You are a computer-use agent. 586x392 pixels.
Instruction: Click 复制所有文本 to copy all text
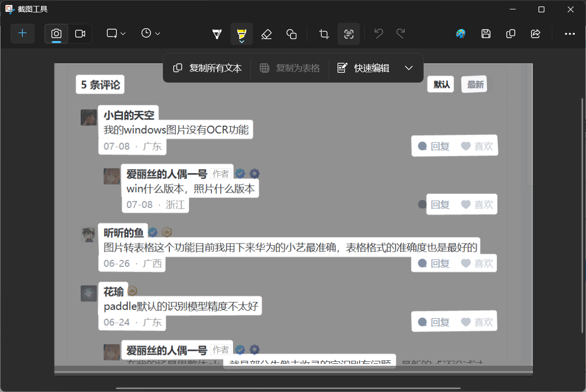coord(207,68)
